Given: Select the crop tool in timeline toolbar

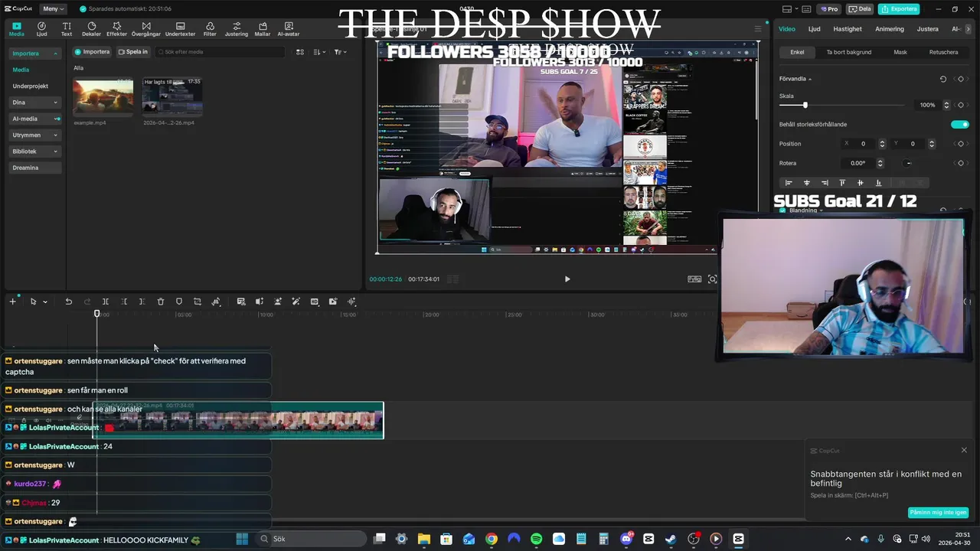Looking at the screenshot, I should (x=198, y=302).
